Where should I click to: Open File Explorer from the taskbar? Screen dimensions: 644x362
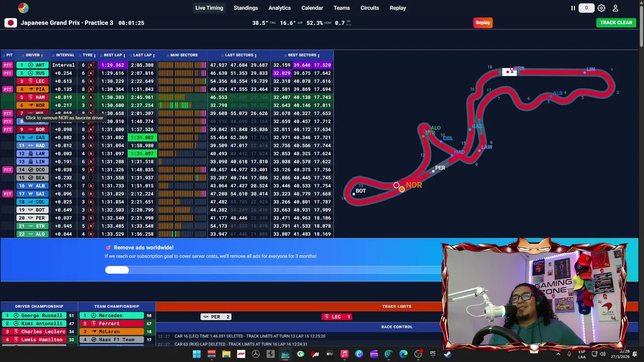(226, 354)
